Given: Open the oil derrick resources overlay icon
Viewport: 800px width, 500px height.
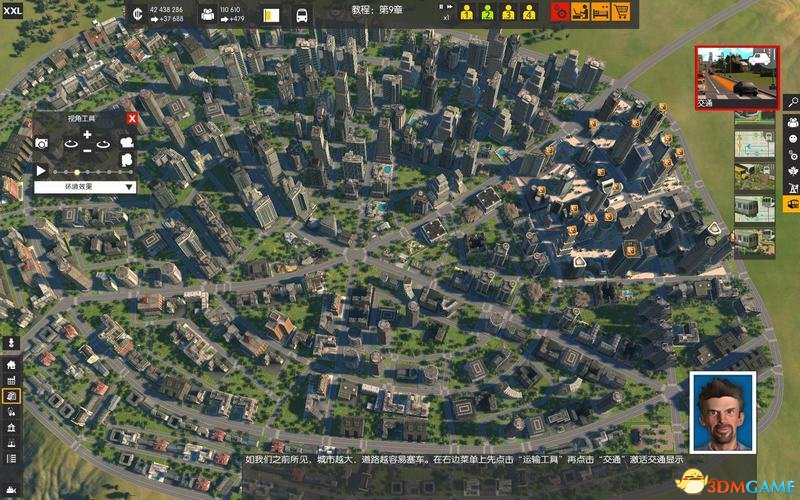Looking at the screenshot, I should click(792, 188).
